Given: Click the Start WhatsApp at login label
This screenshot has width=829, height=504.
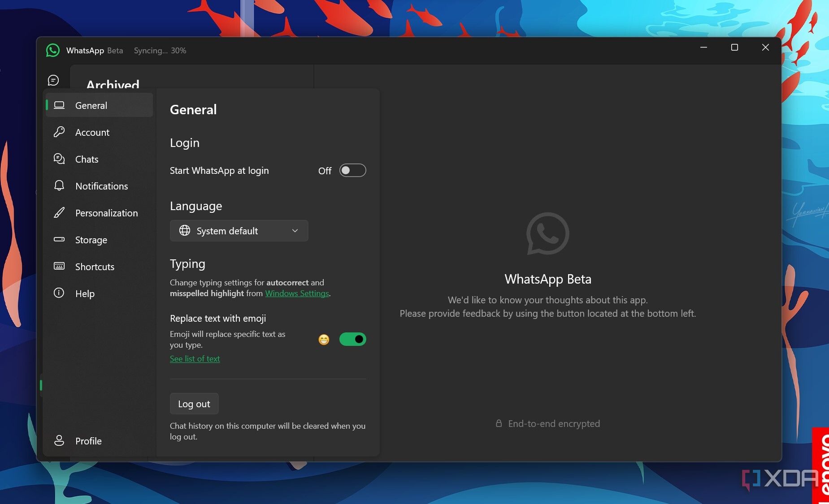Looking at the screenshot, I should coord(219,171).
